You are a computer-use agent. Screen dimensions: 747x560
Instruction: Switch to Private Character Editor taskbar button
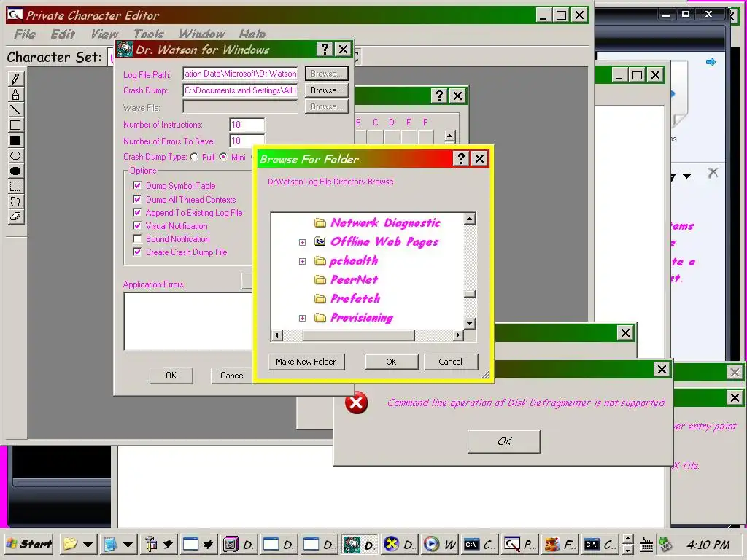pyautogui.click(x=520, y=544)
